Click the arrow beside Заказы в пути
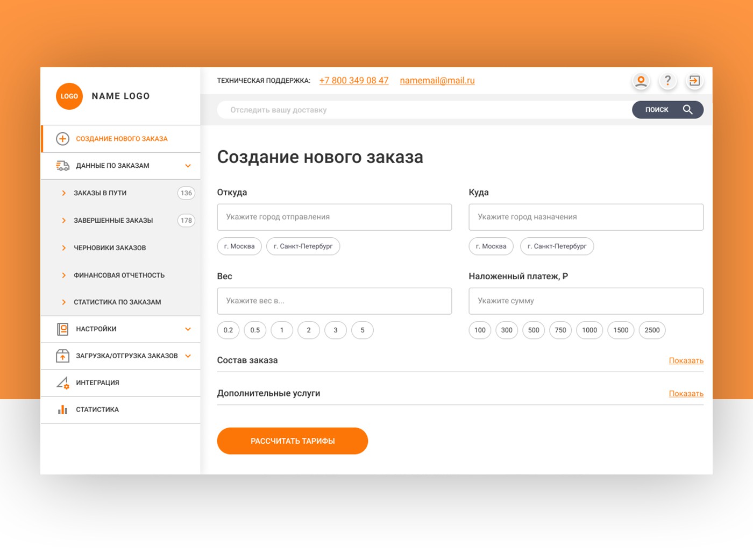 63,193
